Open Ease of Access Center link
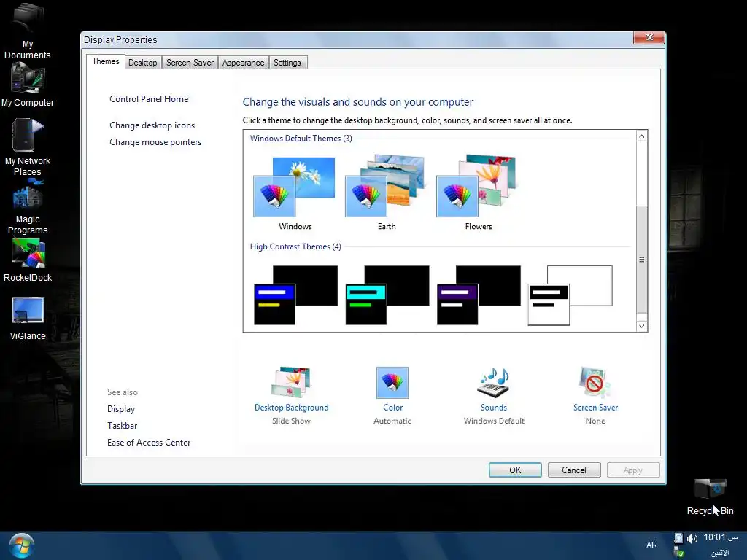The image size is (747, 560). coord(149,443)
